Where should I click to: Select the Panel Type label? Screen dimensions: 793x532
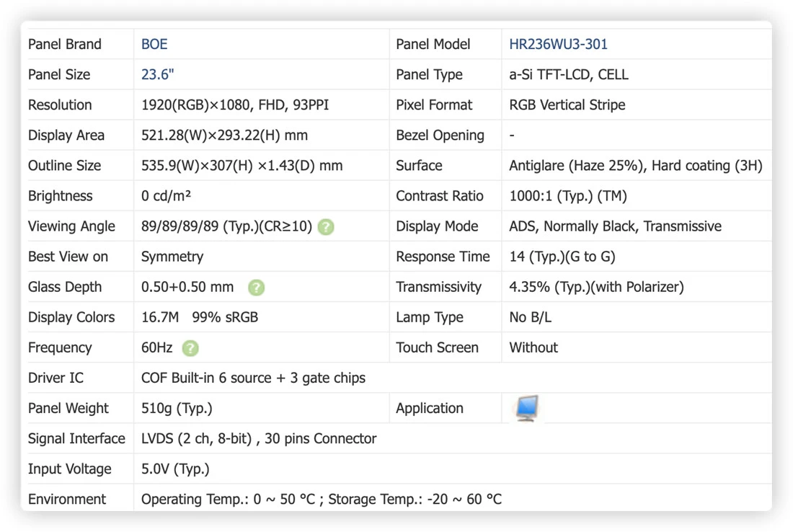[x=429, y=74]
